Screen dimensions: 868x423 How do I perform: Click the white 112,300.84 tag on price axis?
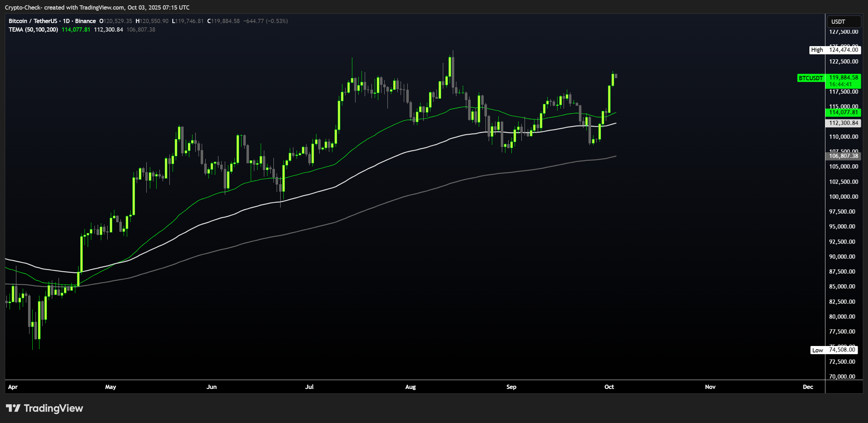coord(843,123)
